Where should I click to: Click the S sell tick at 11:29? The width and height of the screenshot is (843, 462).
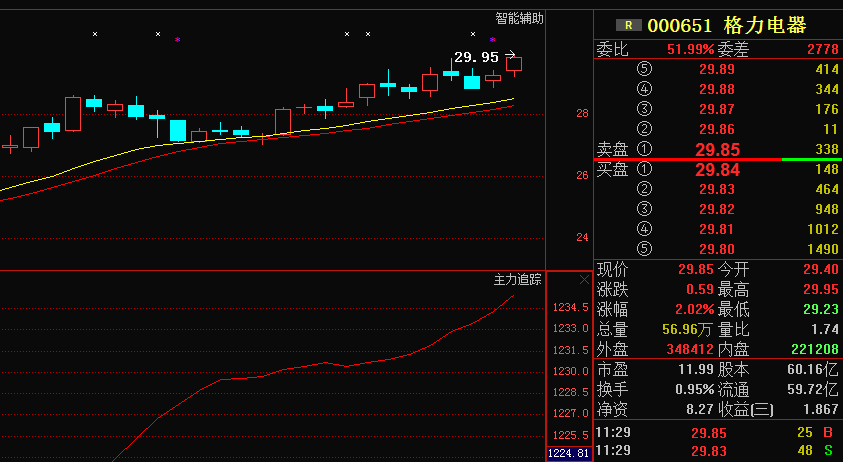(828, 451)
